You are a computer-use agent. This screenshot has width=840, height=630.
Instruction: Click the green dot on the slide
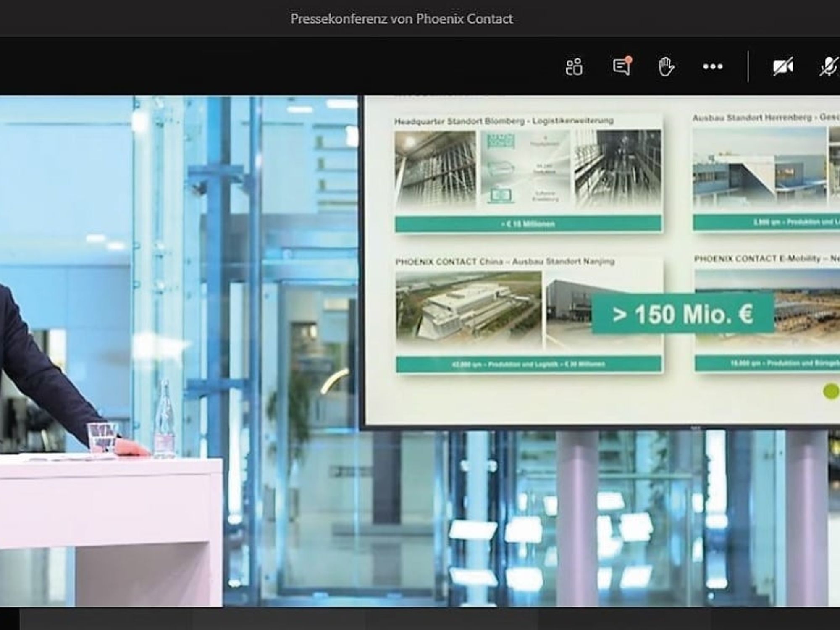tap(831, 391)
